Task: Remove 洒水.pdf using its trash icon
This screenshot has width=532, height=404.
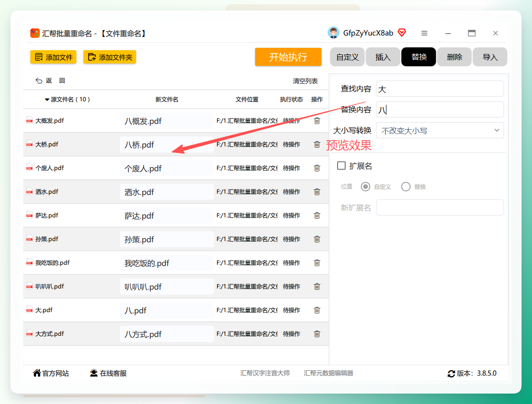Action: coord(317,192)
